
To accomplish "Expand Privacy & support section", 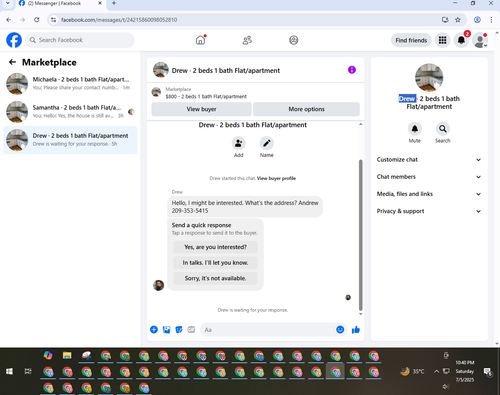I will [x=429, y=211].
